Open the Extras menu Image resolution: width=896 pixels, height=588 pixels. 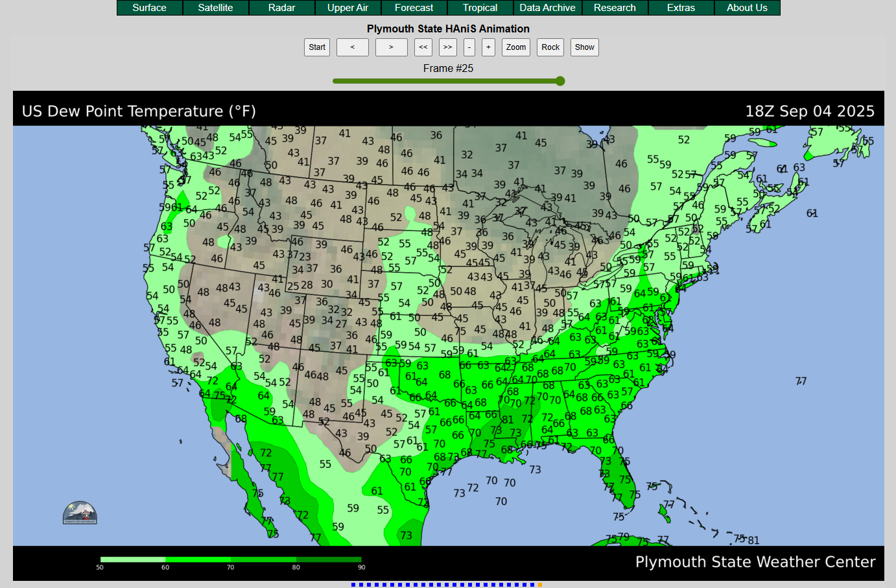click(681, 8)
